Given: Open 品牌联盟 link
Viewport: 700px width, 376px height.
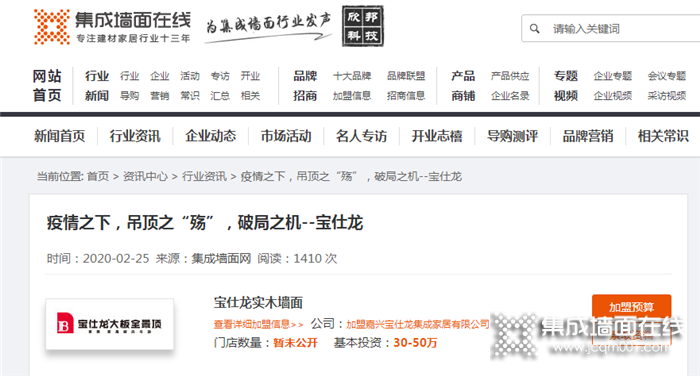Looking at the screenshot, I should pos(406,76).
